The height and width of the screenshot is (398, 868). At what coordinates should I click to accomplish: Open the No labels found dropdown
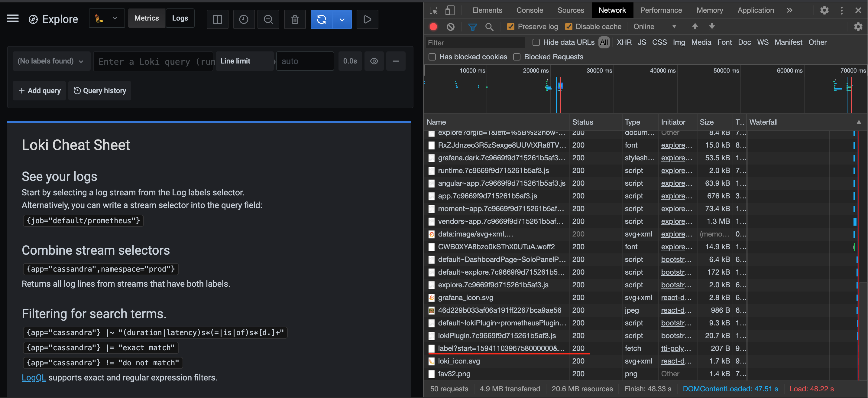click(51, 61)
